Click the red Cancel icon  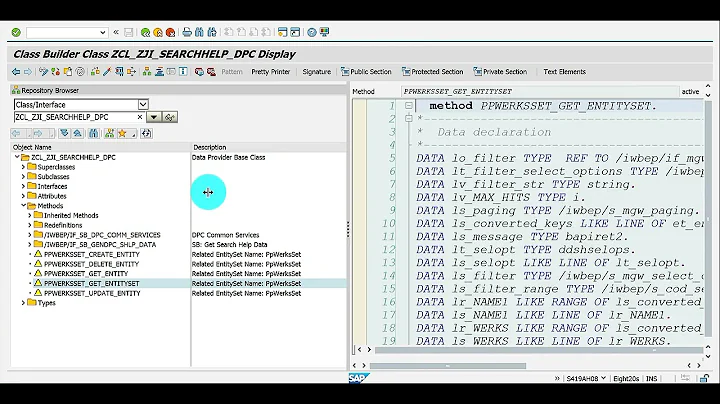(170, 32)
